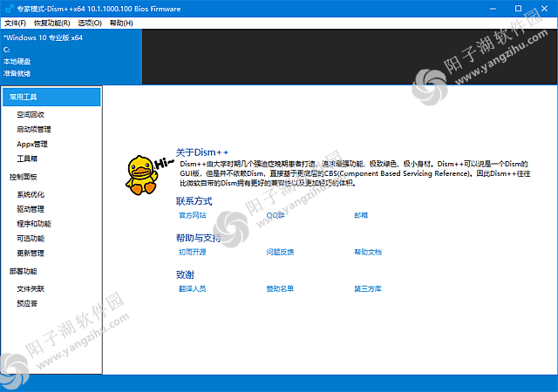Viewport: 558px width, 392px height.
Task: Open 空间回收 in the sidebar
Action: pyautogui.click(x=31, y=114)
